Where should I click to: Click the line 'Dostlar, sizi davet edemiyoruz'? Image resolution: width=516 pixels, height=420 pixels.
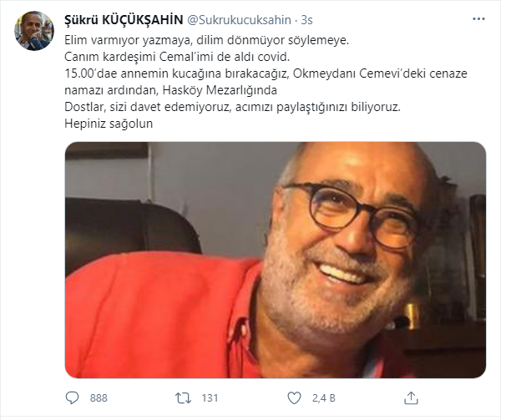232,107
